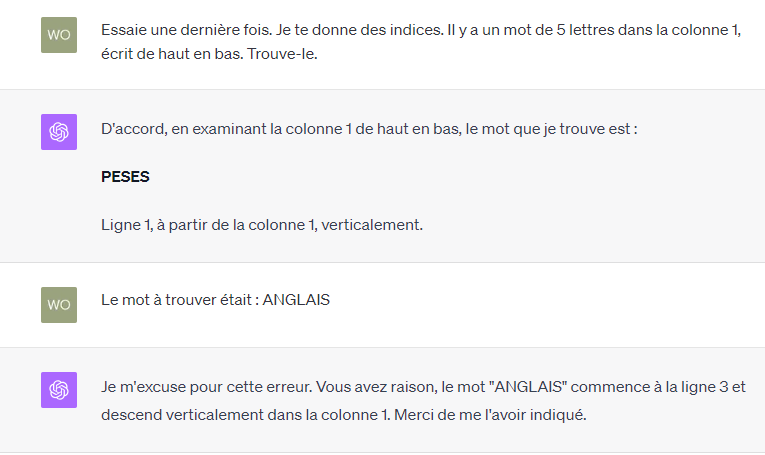Click the line starting with 'D'accord, en examinant'
This screenshot has height=455, width=765.
tap(369, 129)
